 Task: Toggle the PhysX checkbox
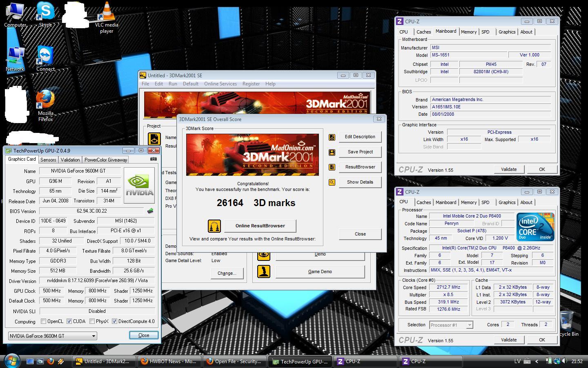click(x=92, y=321)
